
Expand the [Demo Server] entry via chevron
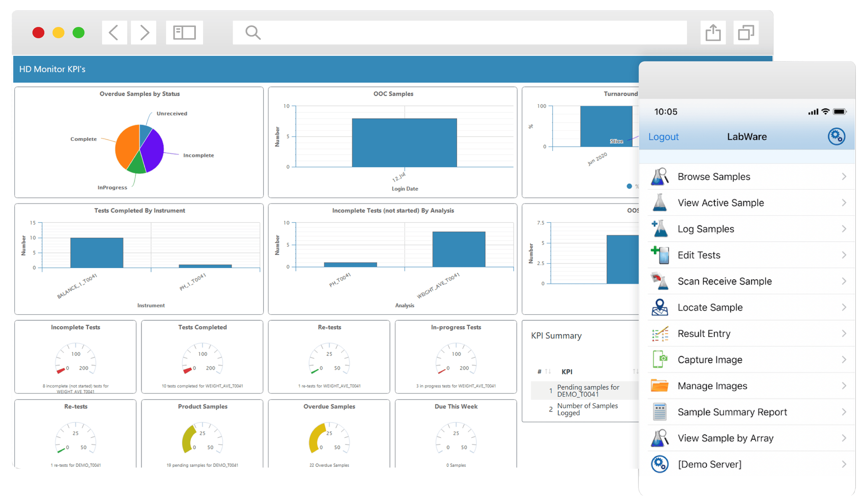coord(845,464)
